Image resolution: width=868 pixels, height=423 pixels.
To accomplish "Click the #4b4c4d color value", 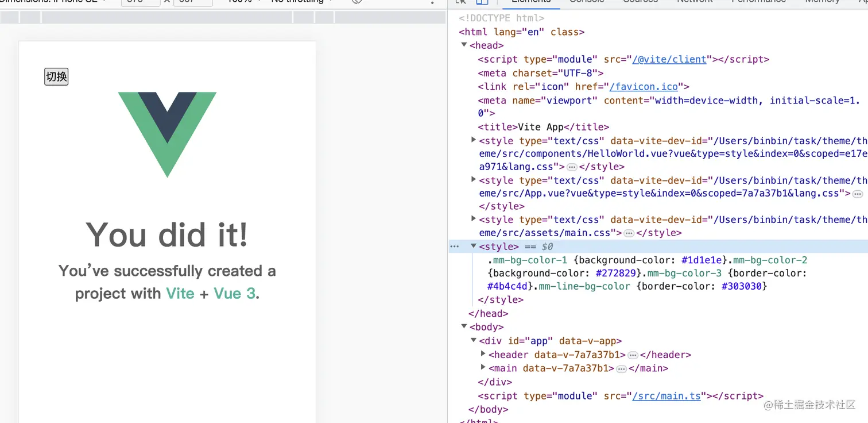I will 508,286.
